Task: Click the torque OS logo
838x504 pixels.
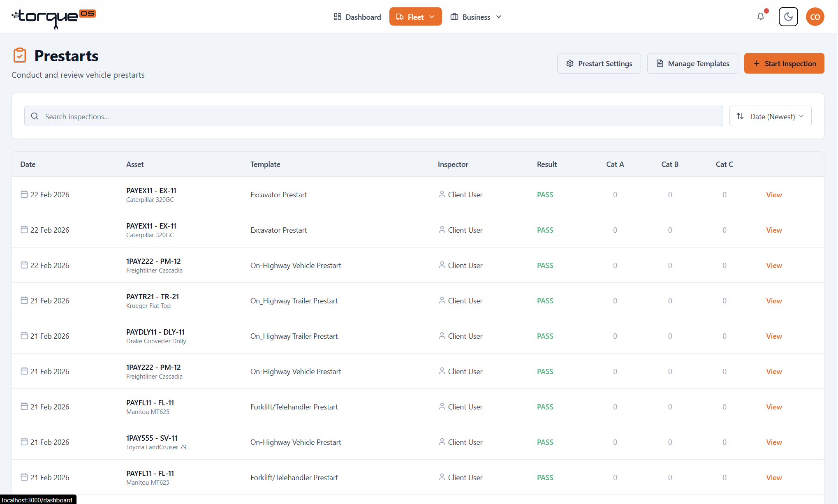Action: pos(53,18)
